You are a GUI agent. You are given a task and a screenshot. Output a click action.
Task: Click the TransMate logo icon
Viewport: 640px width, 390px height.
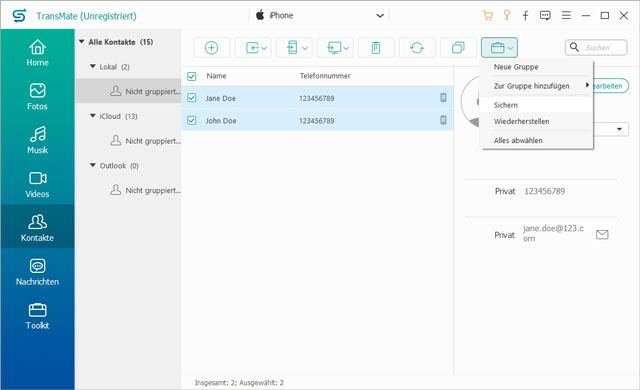pyautogui.click(x=19, y=16)
